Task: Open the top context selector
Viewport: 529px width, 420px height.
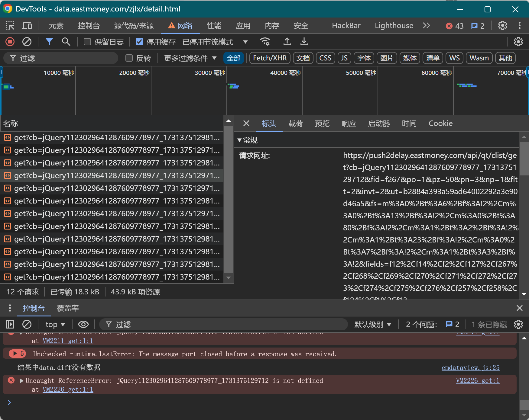Action: point(55,324)
